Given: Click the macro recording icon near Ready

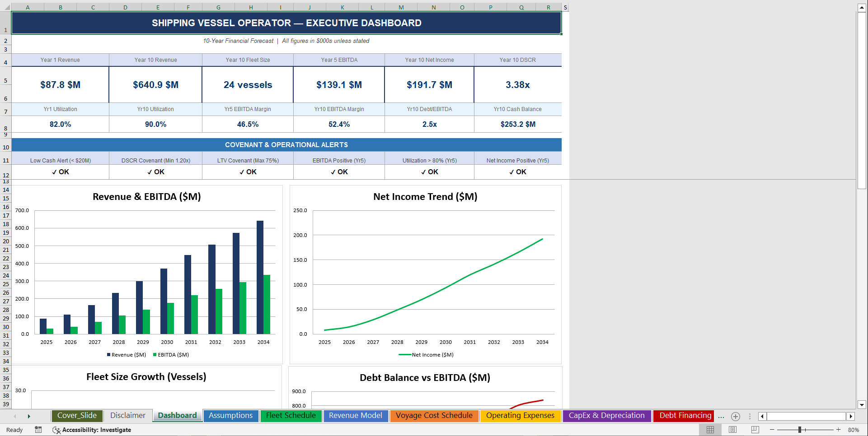Looking at the screenshot, I should tap(38, 430).
